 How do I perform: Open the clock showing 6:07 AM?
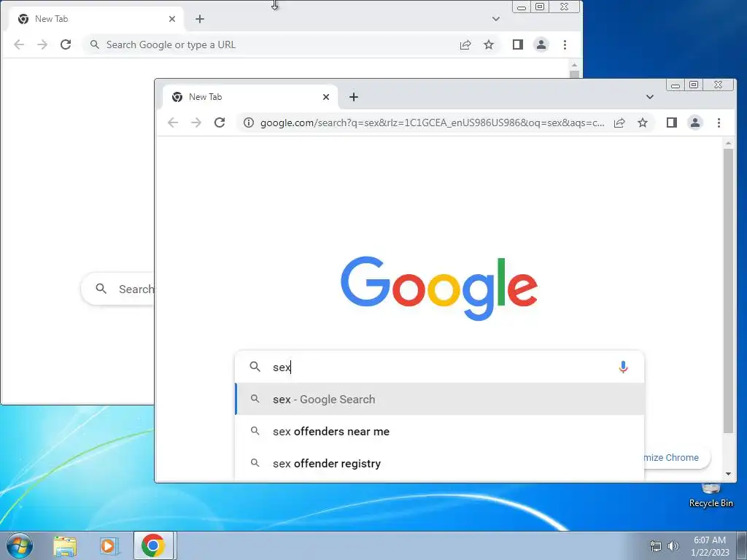point(710,545)
